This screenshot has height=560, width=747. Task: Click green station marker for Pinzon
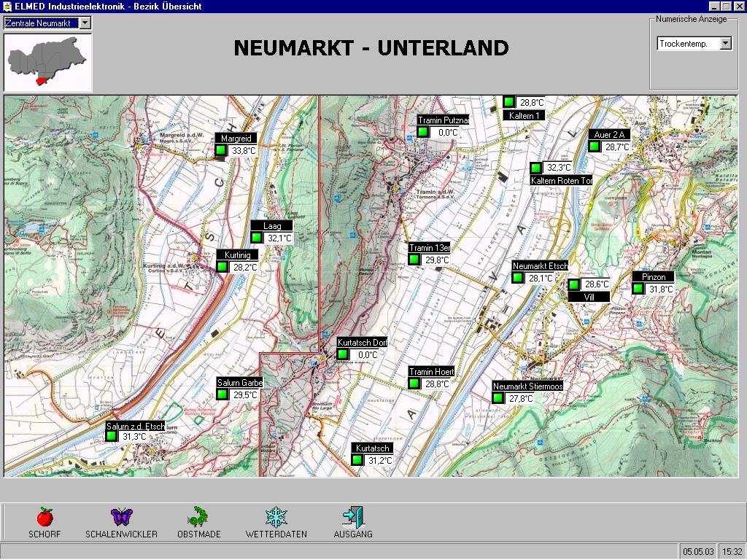point(638,289)
